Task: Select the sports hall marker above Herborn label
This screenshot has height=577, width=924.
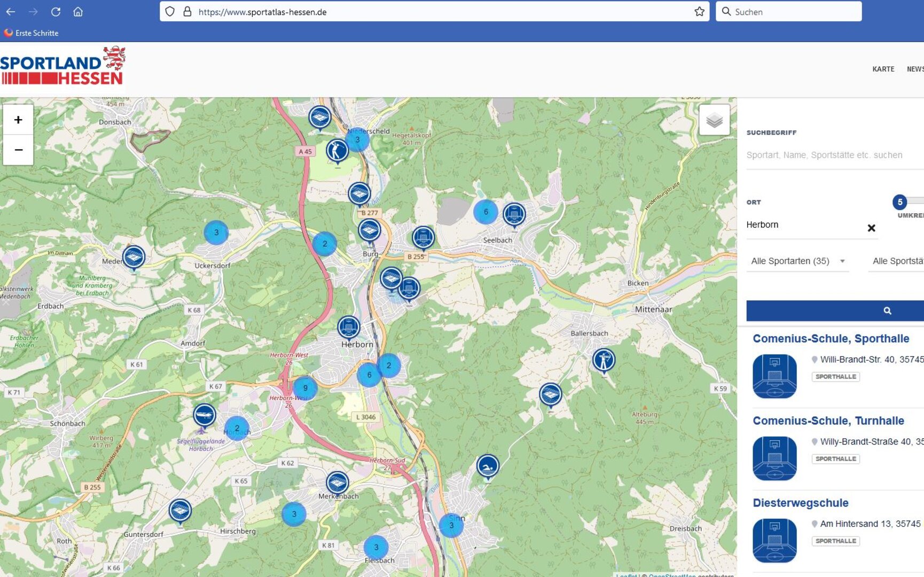Action: click(x=349, y=328)
